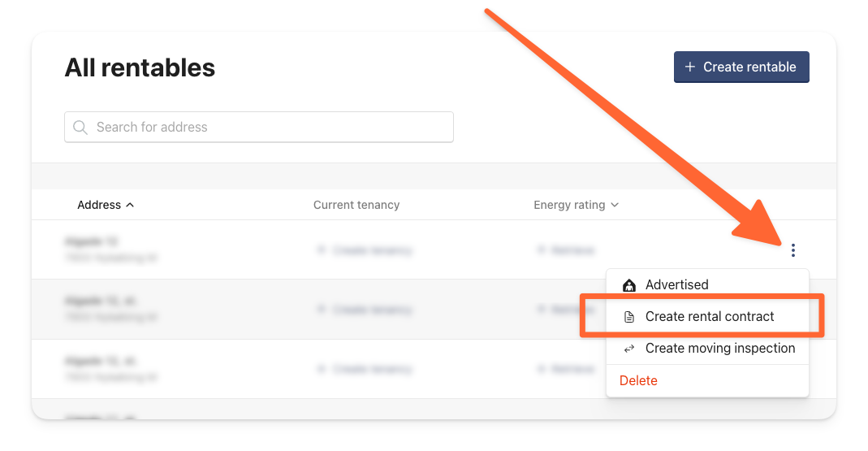Click the arrows icon for moving inspection

tap(628, 349)
